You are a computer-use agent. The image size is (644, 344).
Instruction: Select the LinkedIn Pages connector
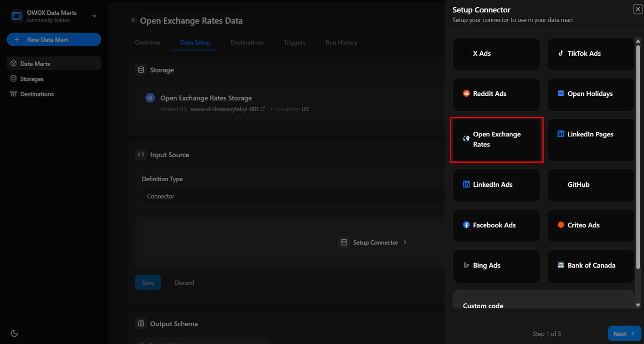tap(591, 140)
